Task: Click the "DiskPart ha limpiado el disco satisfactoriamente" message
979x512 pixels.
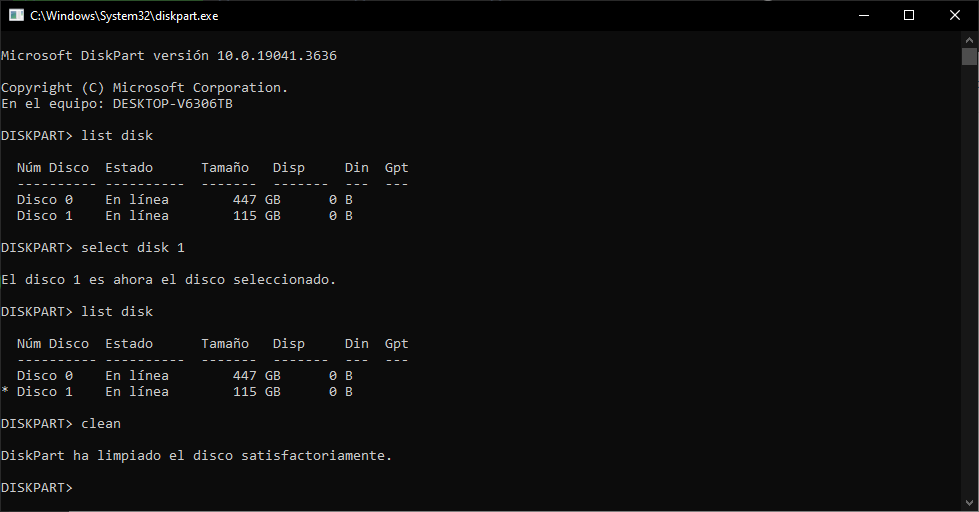Action: pyautogui.click(x=196, y=456)
